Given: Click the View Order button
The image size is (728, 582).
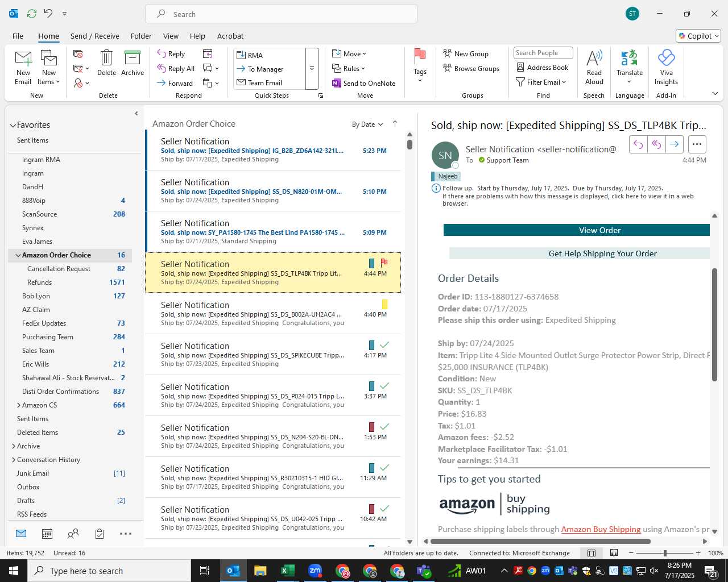Looking at the screenshot, I should click(577, 230).
